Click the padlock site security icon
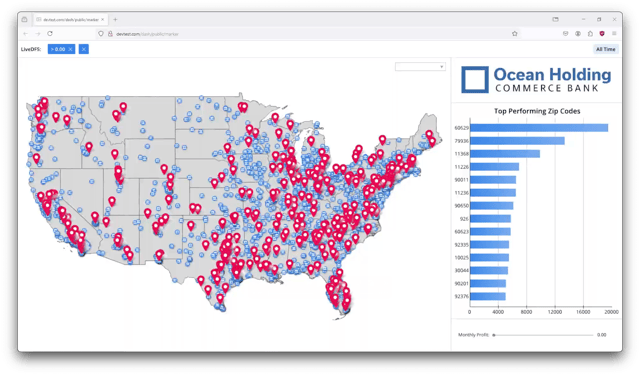 point(110,34)
